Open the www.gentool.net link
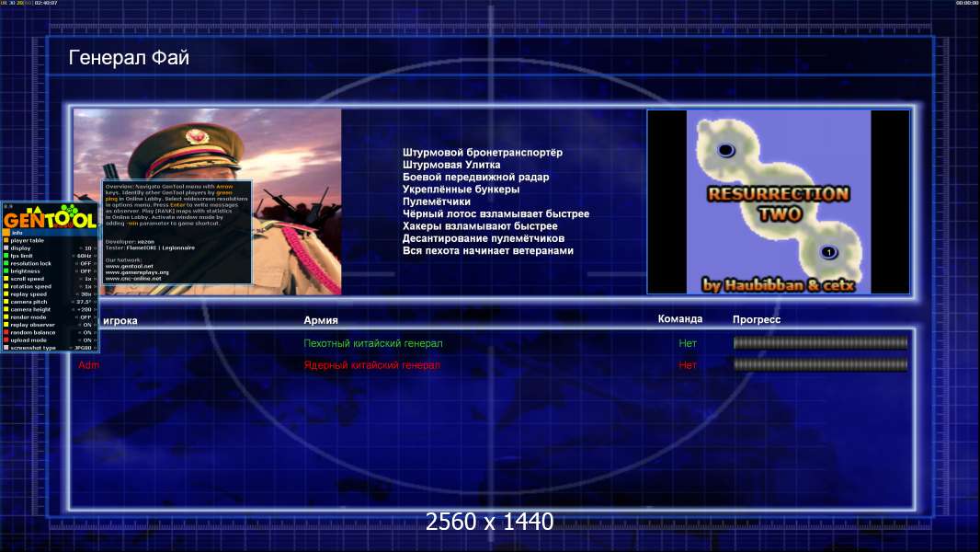This screenshot has width=980, height=552. (x=130, y=266)
